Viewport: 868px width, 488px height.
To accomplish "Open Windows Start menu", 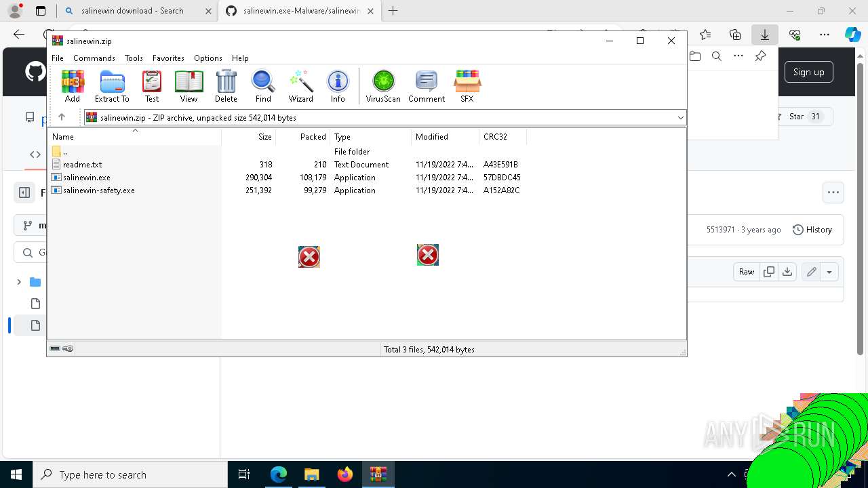I will tap(16, 474).
